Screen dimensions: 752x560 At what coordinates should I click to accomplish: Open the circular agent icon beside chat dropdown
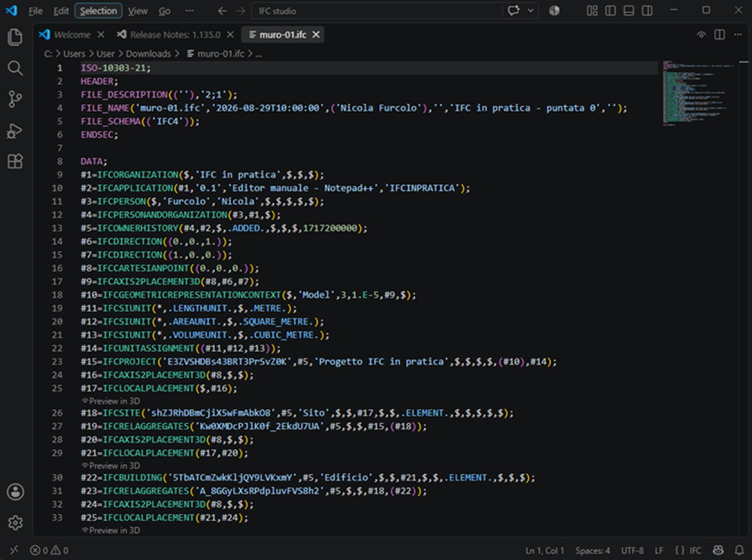554,11
